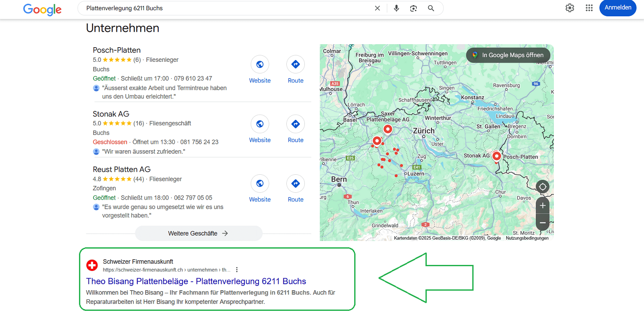Open Google settings gear icon
Screen dimensions: 644x313
click(570, 8)
